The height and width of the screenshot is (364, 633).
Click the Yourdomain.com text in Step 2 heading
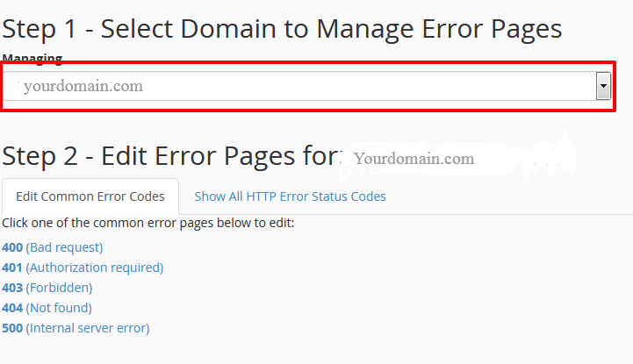point(413,159)
